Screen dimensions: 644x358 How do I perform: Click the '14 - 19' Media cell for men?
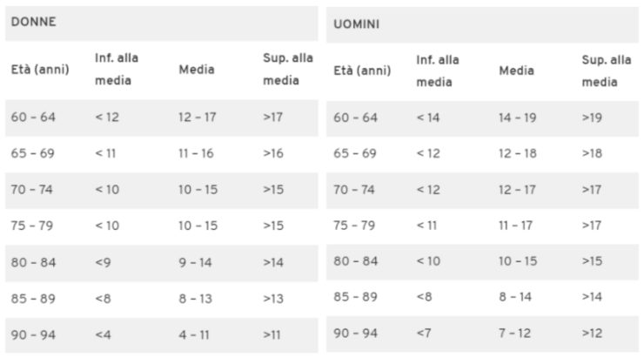click(518, 118)
